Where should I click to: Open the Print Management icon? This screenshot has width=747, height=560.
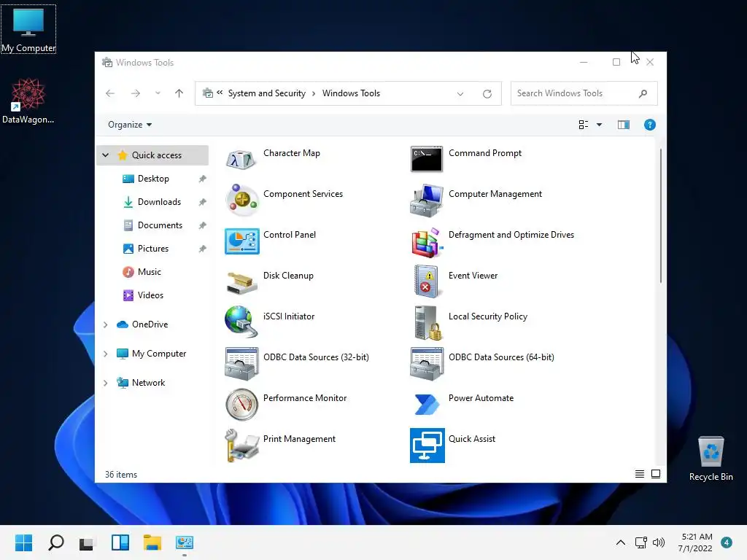pos(241,446)
